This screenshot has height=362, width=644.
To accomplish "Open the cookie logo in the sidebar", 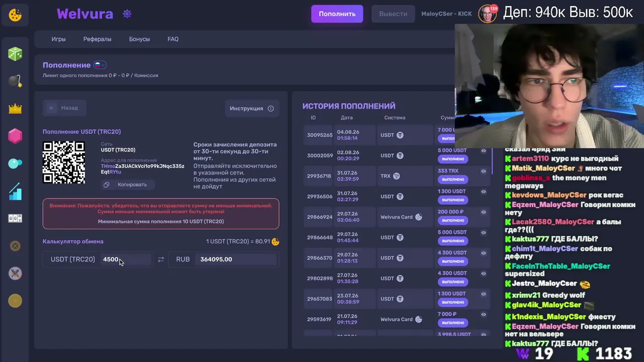I will [15, 15].
